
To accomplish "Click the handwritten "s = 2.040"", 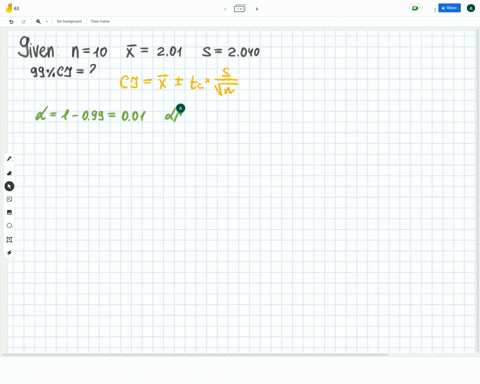I will point(231,52).
